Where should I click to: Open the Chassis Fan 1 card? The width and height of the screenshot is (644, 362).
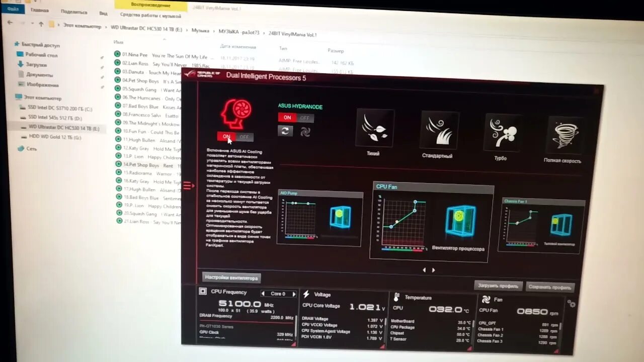click(541, 225)
